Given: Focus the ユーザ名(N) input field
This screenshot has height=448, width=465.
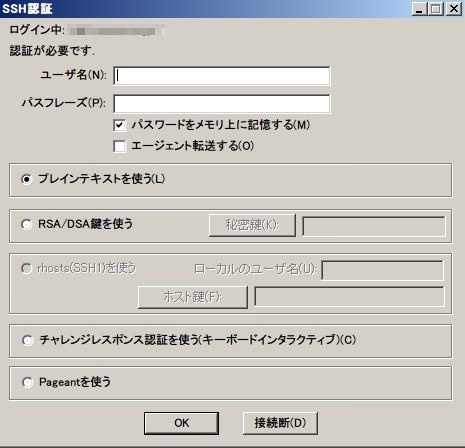Looking at the screenshot, I should coord(222,76).
